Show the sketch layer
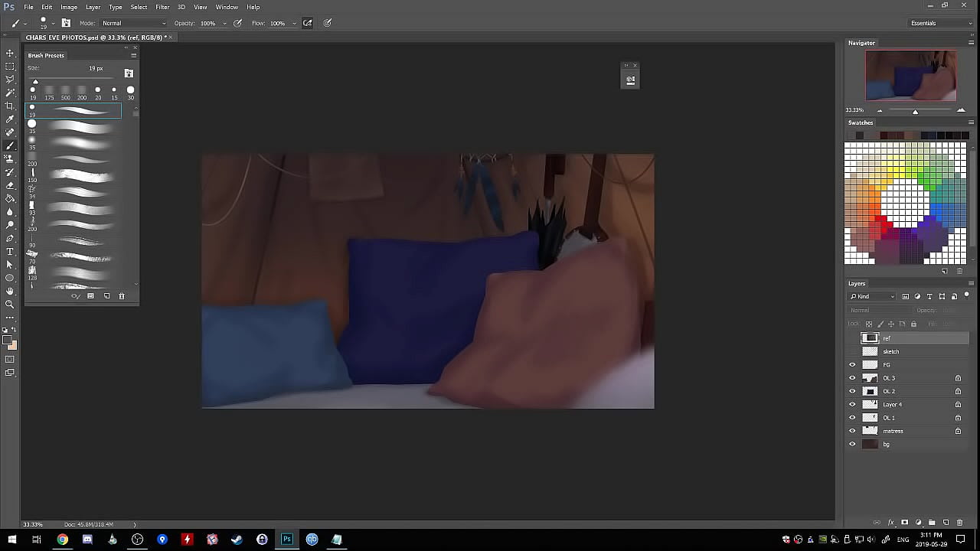 852,351
